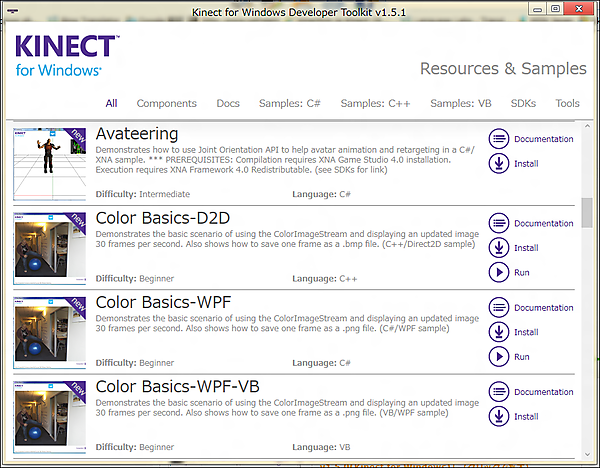Click the Install download icon for Avateering
The image size is (600, 468).
click(x=499, y=163)
